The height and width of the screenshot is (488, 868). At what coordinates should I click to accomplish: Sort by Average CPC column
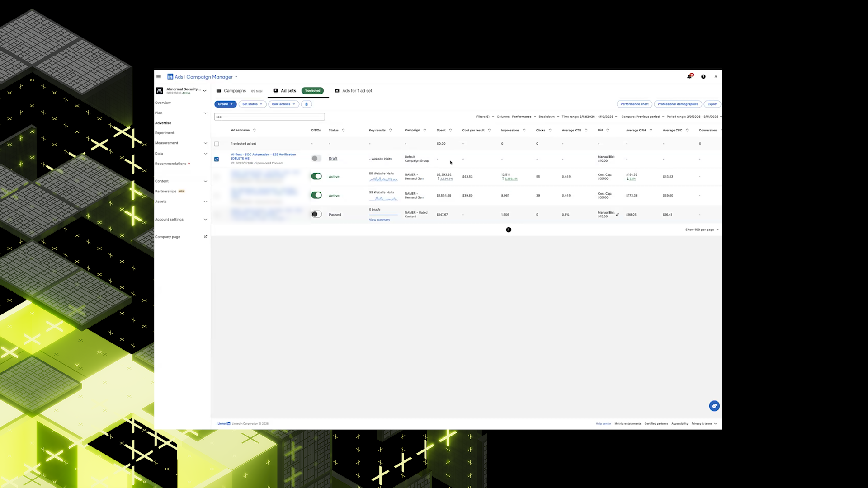tap(687, 131)
